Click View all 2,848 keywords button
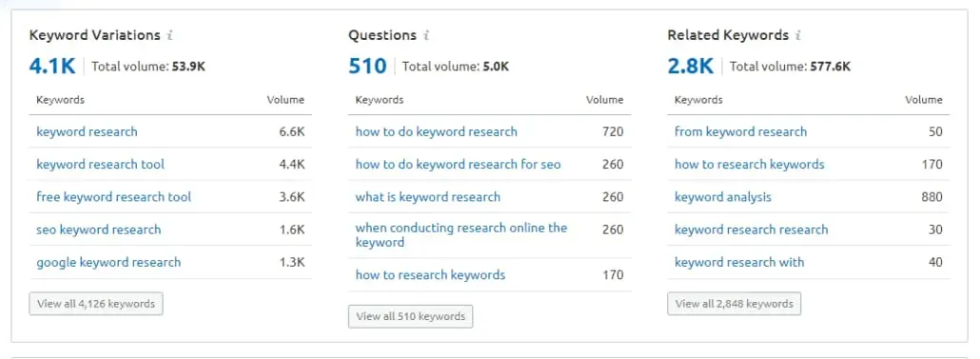980x359 pixels. pos(734,304)
